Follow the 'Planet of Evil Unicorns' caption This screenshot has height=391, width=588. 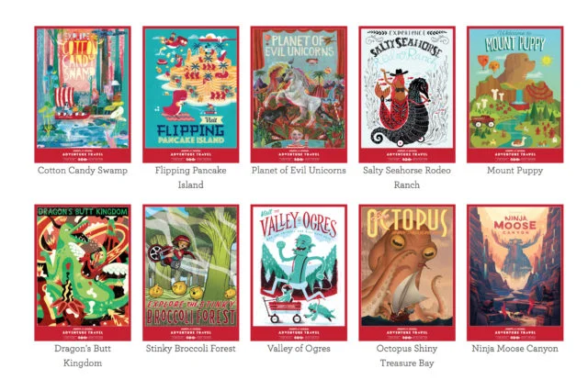pyautogui.click(x=299, y=171)
